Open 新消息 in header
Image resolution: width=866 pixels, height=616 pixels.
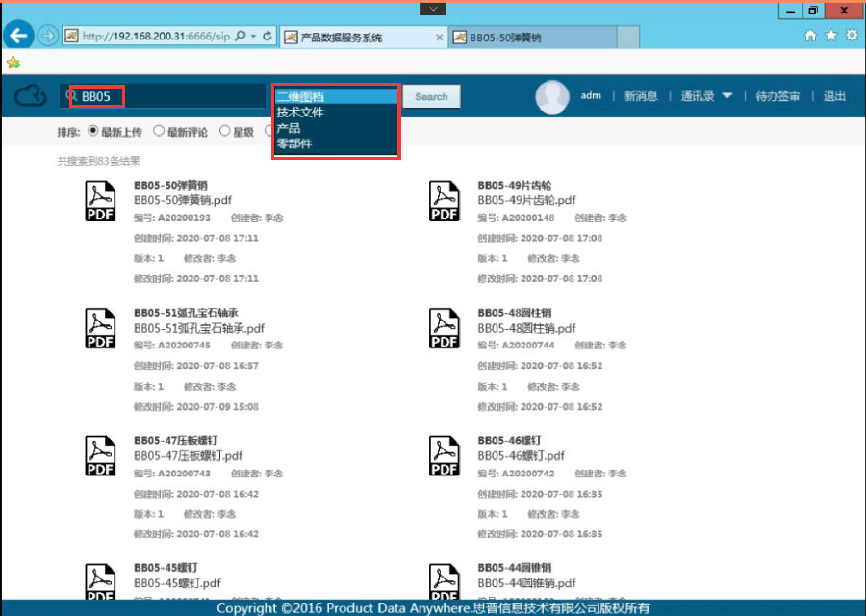click(x=641, y=96)
